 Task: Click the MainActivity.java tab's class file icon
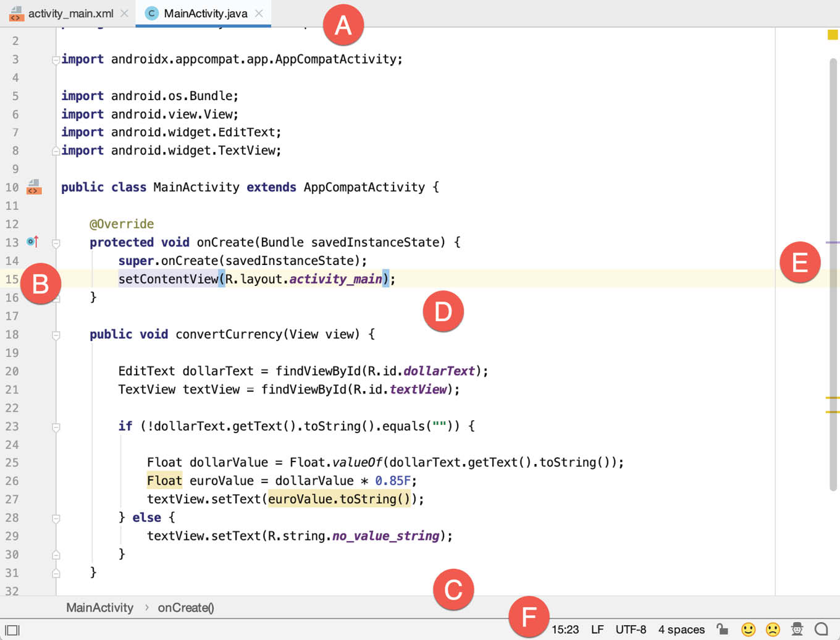pyautogui.click(x=151, y=13)
